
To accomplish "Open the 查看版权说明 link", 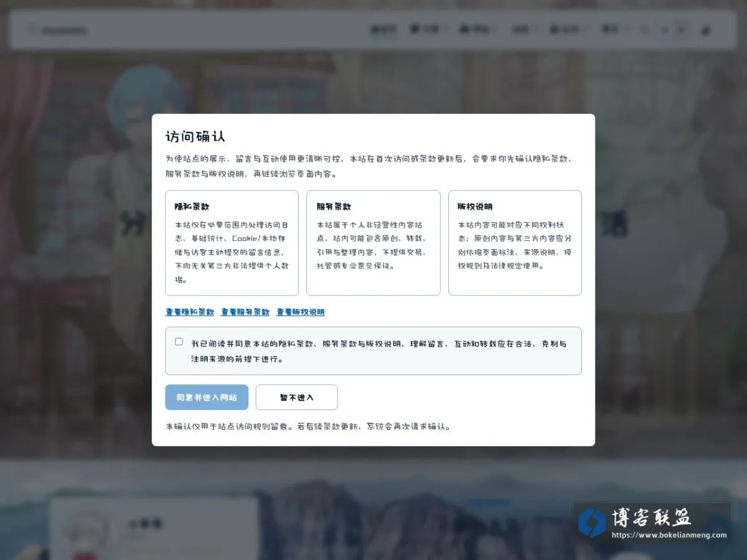I will click(301, 312).
